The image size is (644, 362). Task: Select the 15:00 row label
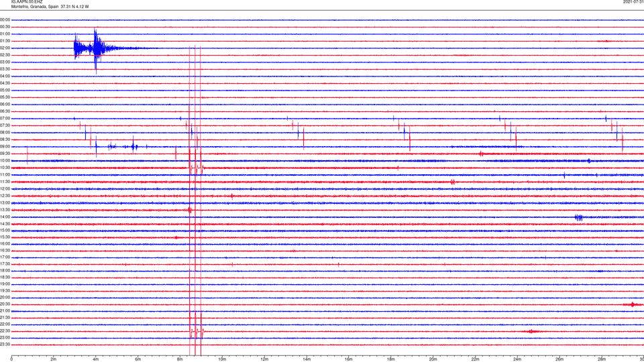click(5, 231)
